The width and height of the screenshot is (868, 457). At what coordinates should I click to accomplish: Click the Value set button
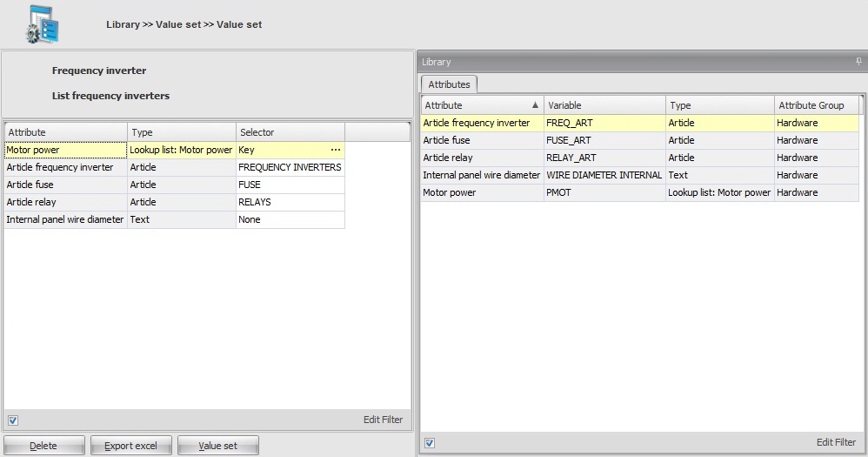[x=217, y=446]
